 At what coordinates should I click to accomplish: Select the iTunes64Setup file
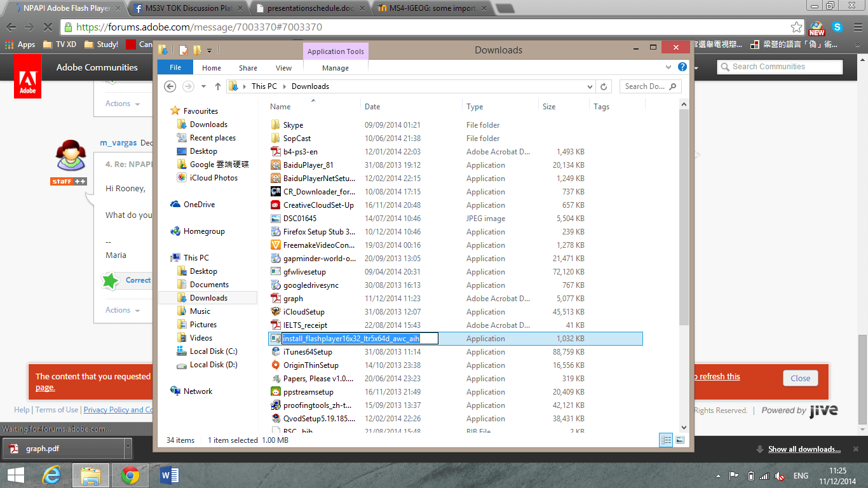point(309,351)
